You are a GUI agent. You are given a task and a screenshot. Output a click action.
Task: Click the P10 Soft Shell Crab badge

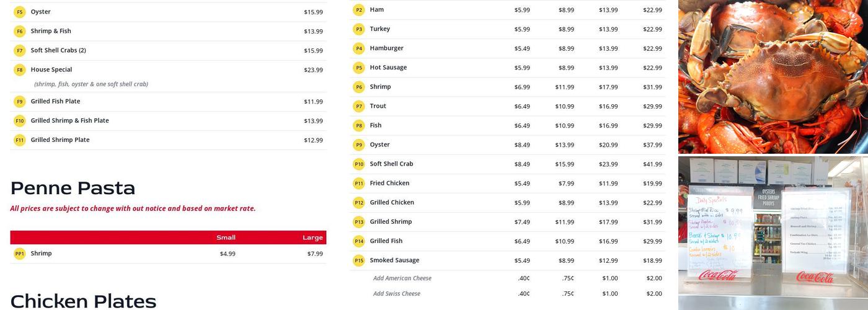coord(359,164)
